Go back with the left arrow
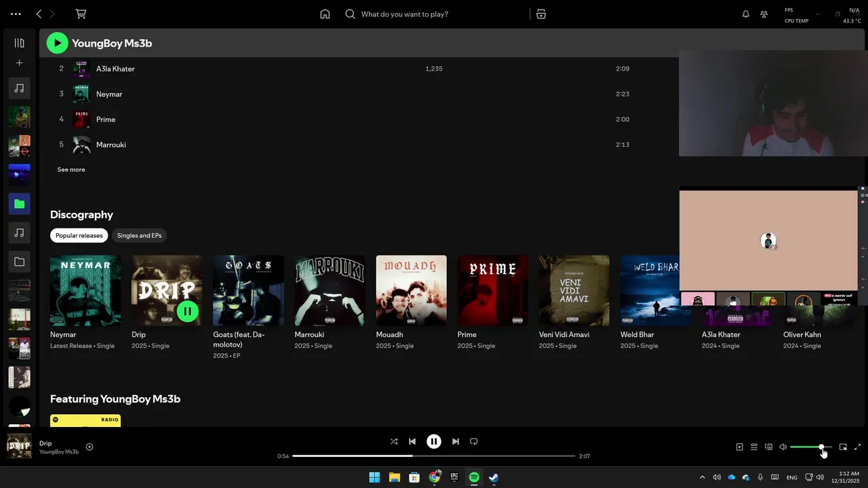The height and width of the screenshot is (488, 868). 39,14
